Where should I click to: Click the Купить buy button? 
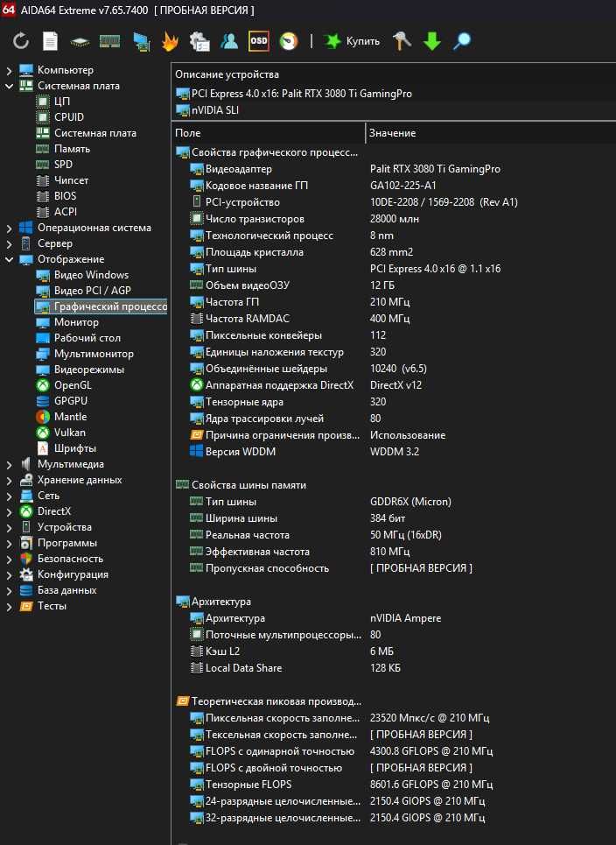click(x=352, y=41)
